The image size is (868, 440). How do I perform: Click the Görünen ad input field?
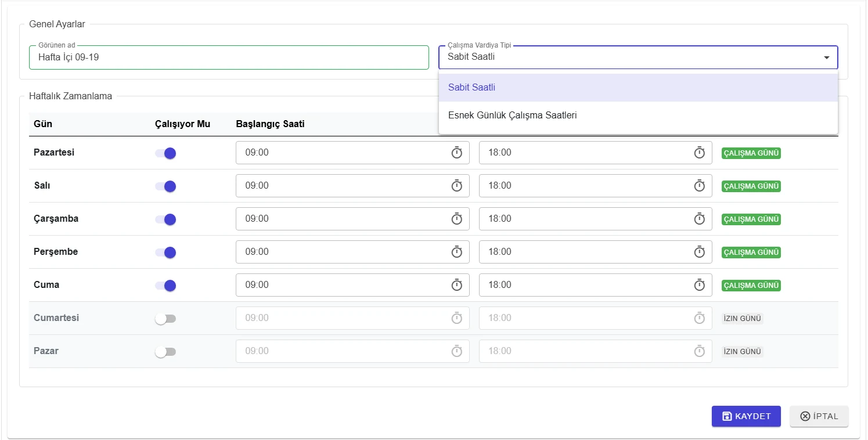click(229, 57)
